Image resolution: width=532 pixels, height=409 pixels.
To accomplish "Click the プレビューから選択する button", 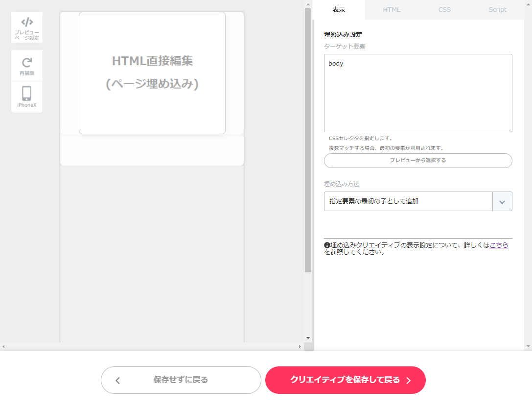I will (417, 161).
